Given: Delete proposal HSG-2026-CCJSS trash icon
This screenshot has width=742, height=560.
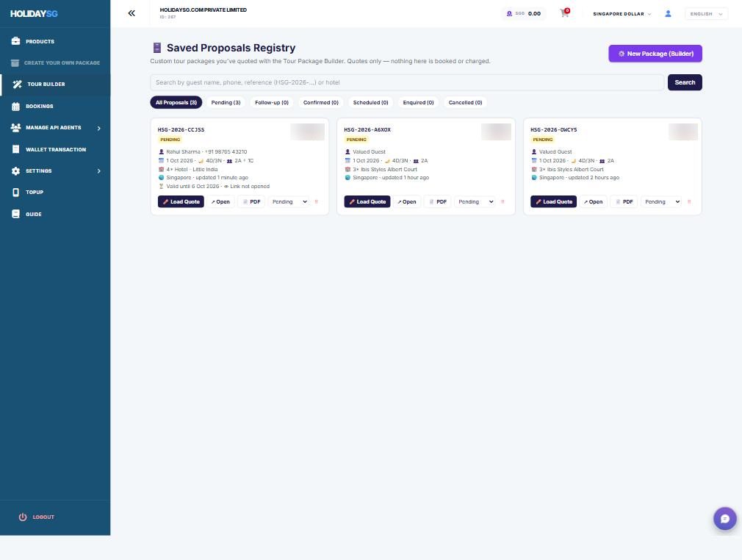Looking at the screenshot, I should point(317,201).
